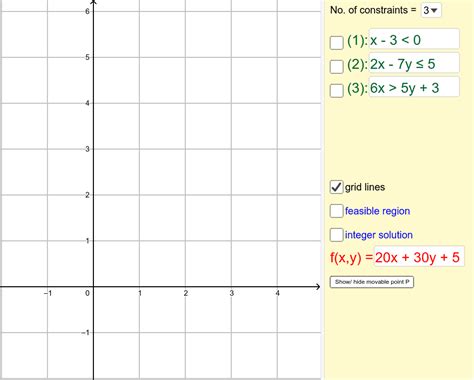Open the number of constraints dropdown
This screenshot has width=474, height=380.
point(431,10)
